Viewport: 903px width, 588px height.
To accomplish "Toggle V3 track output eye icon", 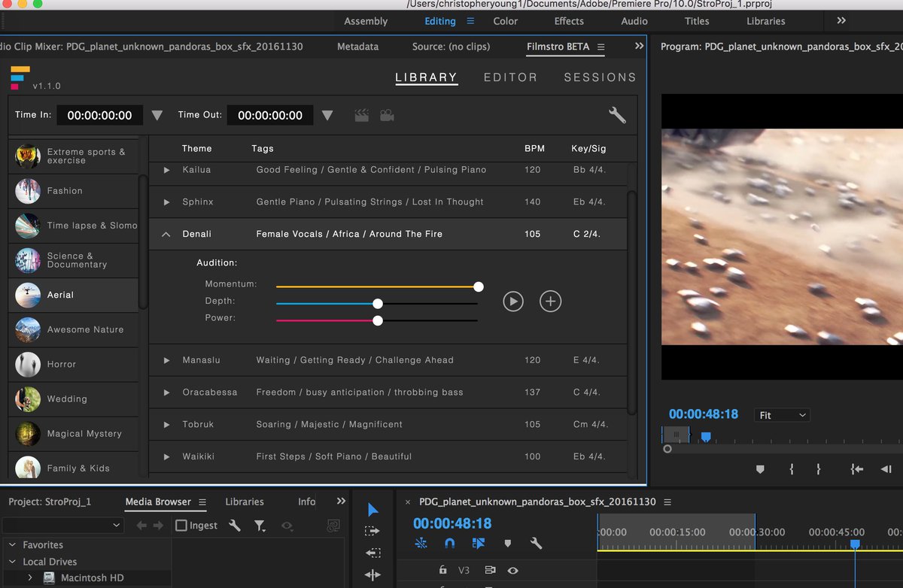I will click(x=512, y=571).
